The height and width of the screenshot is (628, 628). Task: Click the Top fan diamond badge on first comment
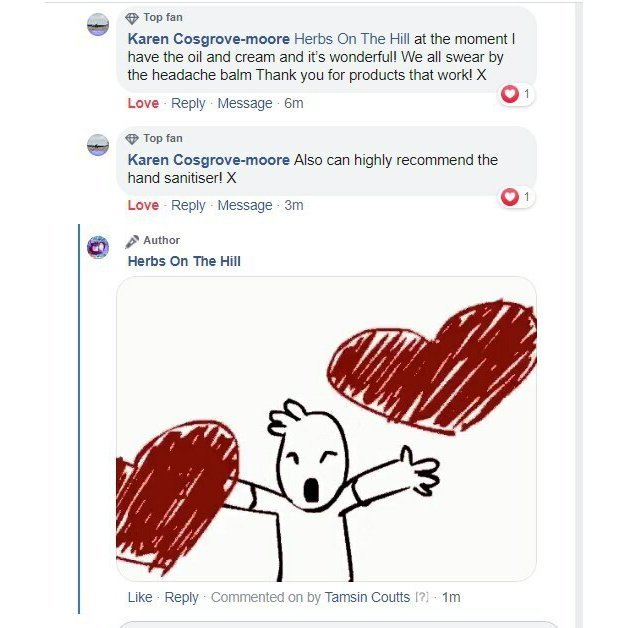[132, 18]
